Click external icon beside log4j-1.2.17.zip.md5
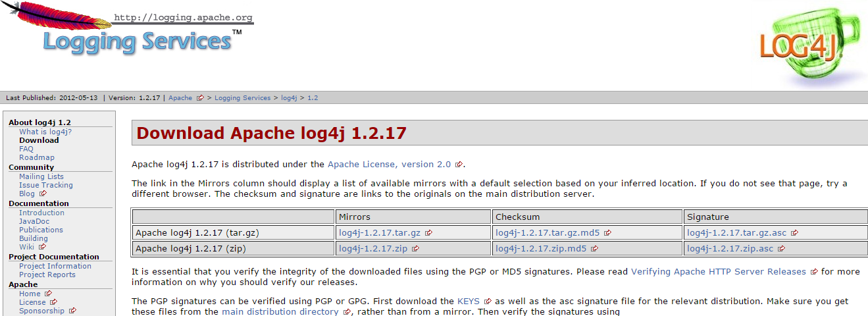 pyautogui.click(x=594, y=249)
